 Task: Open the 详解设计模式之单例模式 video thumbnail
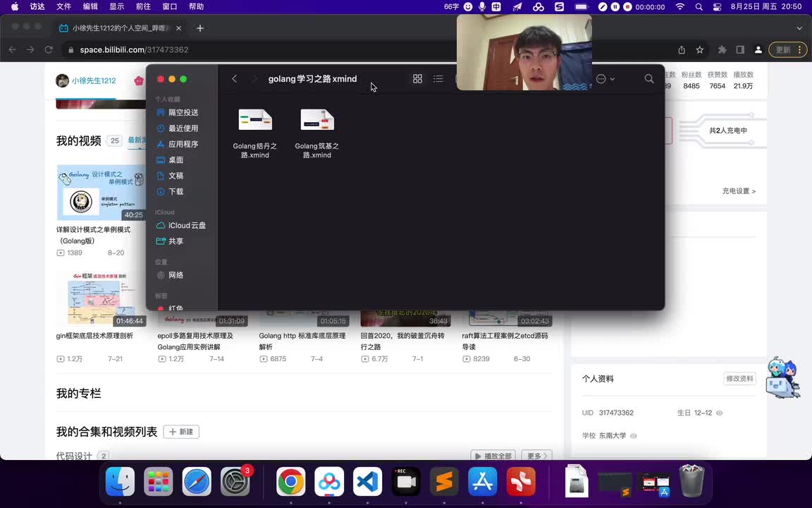(x=101, y=193)
